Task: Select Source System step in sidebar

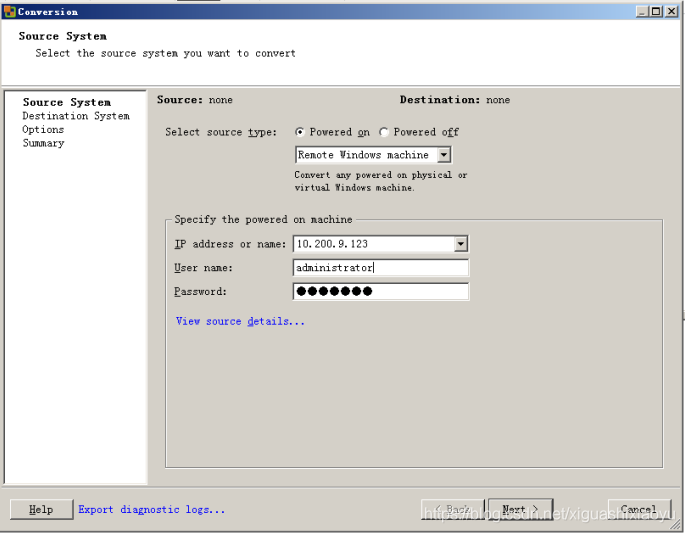Action: [67, 102]
